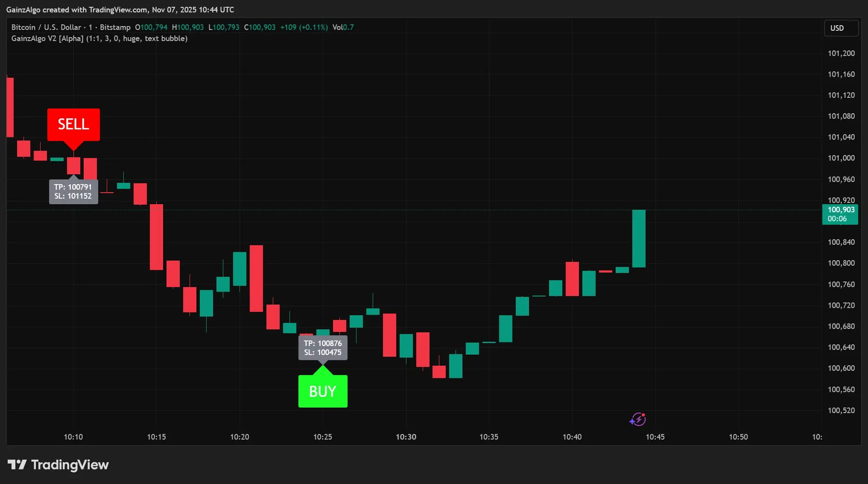This screenshot has width=868, height=484.
Task: Click the 10:40 time axis label
Action: coord(572,437)
